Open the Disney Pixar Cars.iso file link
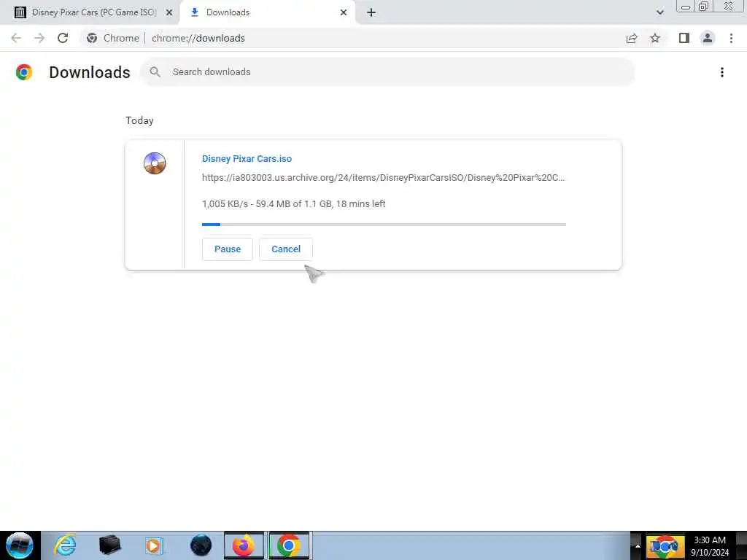 (247, 158)
